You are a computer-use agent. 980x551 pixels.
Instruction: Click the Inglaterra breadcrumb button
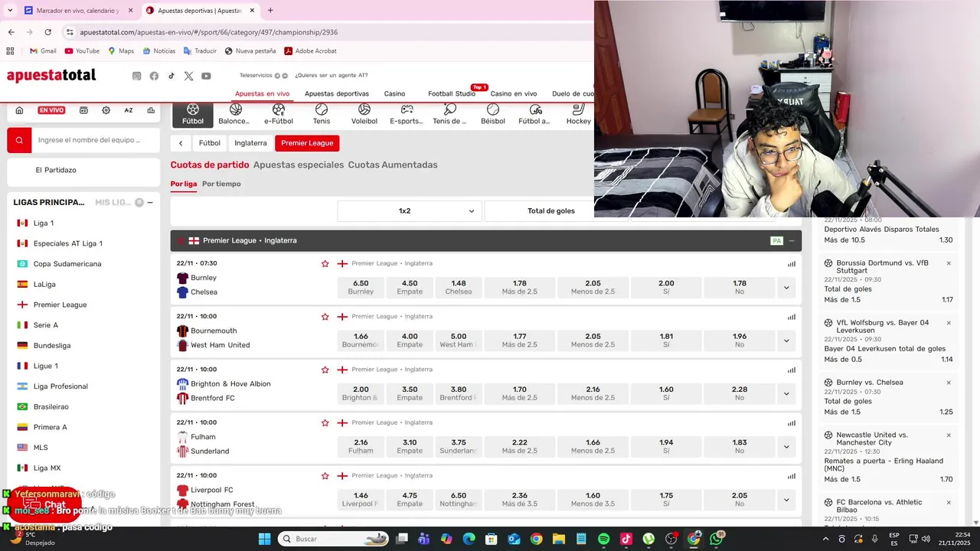coord(251,143)
